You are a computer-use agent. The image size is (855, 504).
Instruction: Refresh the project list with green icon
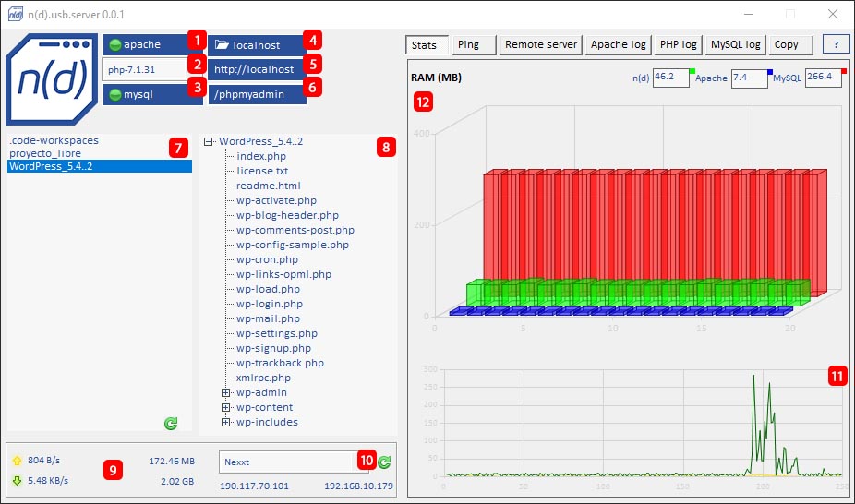click(171, 424)
